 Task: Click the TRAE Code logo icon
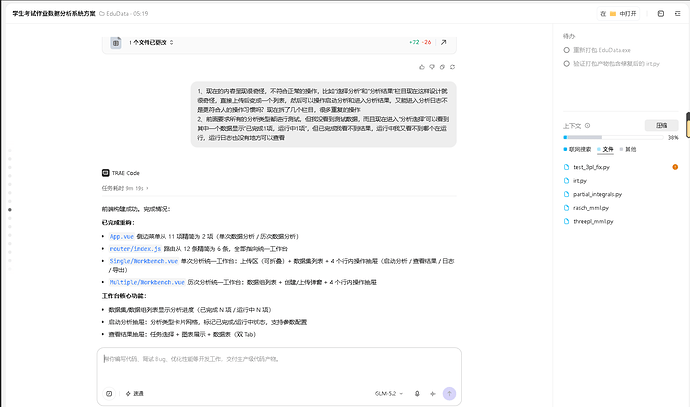[106, 173]
